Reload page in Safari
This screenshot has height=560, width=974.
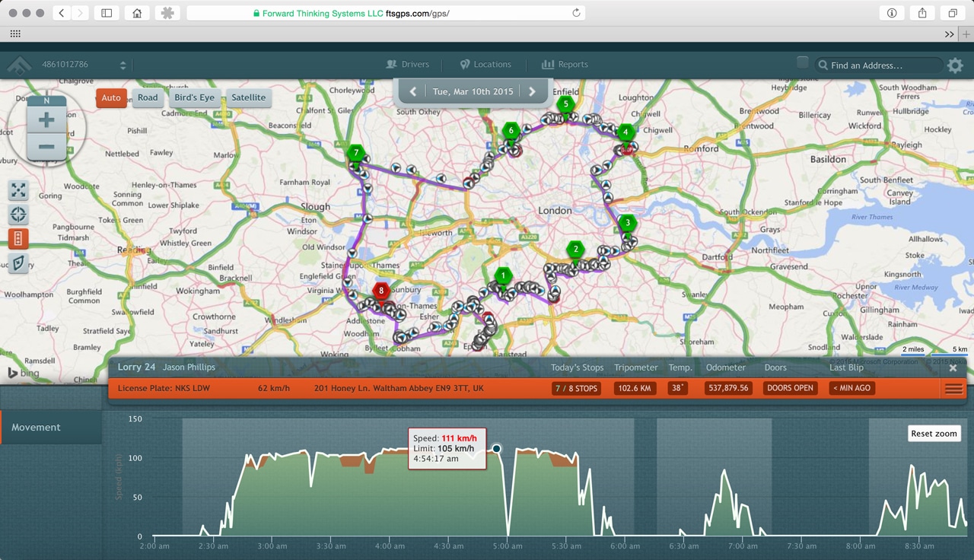pos(576,13)
